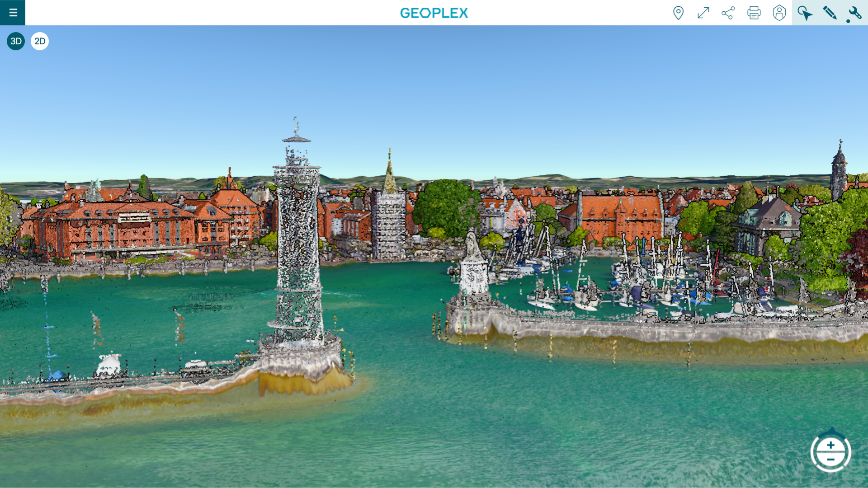Reset orientation via compass north arrow
Screen dimensions: 868x488
coord(832,431)
